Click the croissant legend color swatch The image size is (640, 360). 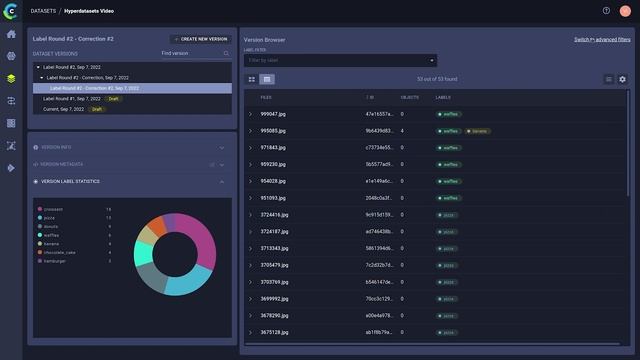[x=40, y=209]
